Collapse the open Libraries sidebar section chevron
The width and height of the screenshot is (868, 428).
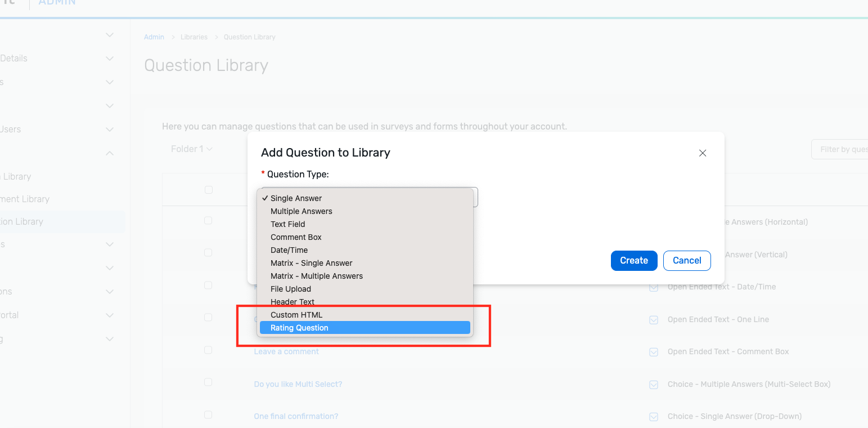[110, 153]
